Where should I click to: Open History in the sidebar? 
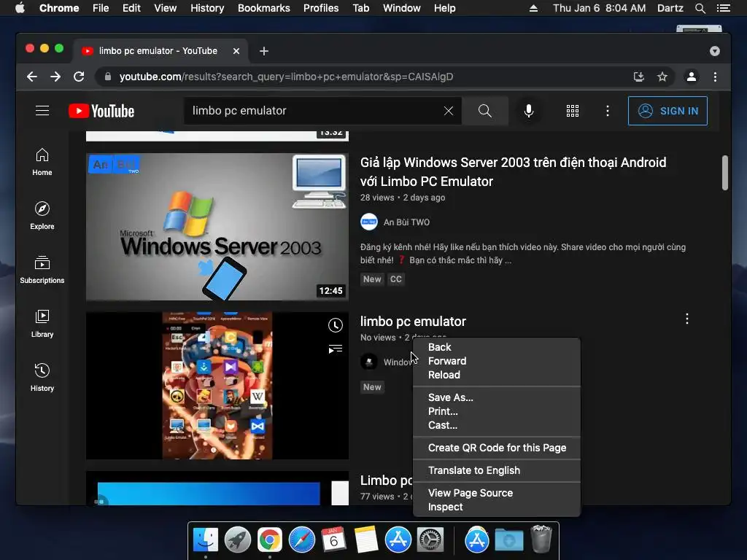(x=42, y=378)
